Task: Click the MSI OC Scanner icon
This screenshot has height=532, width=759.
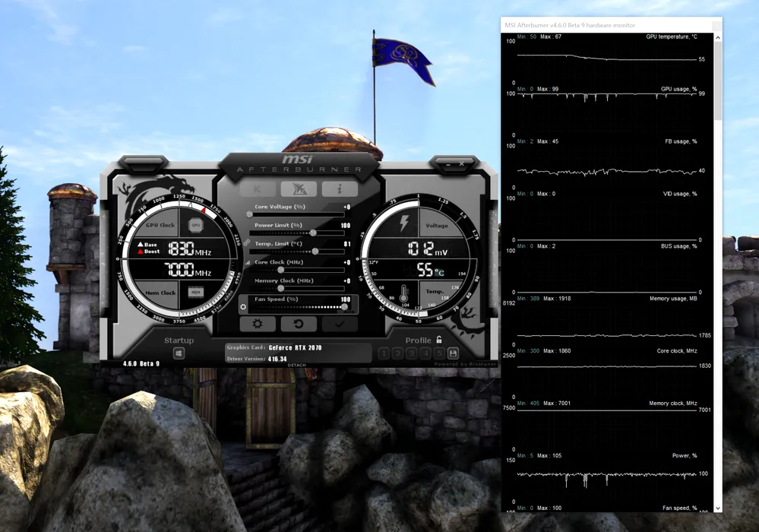Action: click(x=299, y=189)
